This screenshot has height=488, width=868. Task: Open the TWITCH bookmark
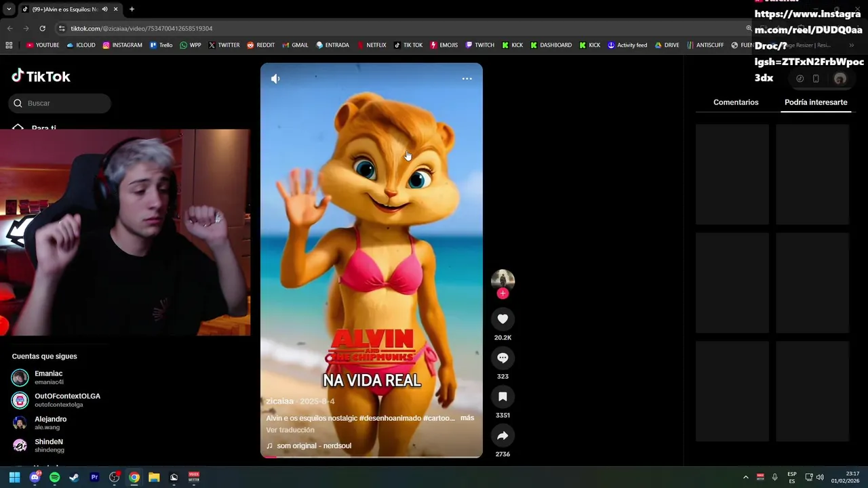click(479, 45)
